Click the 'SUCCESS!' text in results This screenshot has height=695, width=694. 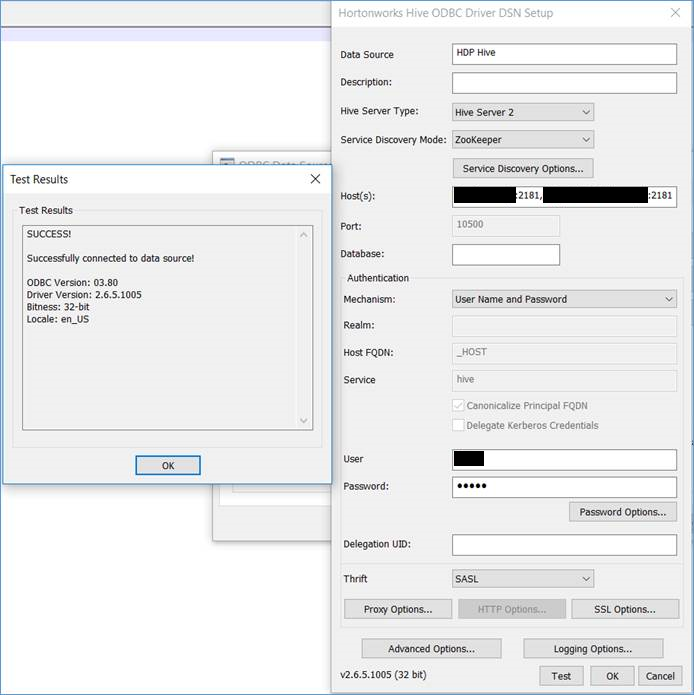[x=49, y=234]
